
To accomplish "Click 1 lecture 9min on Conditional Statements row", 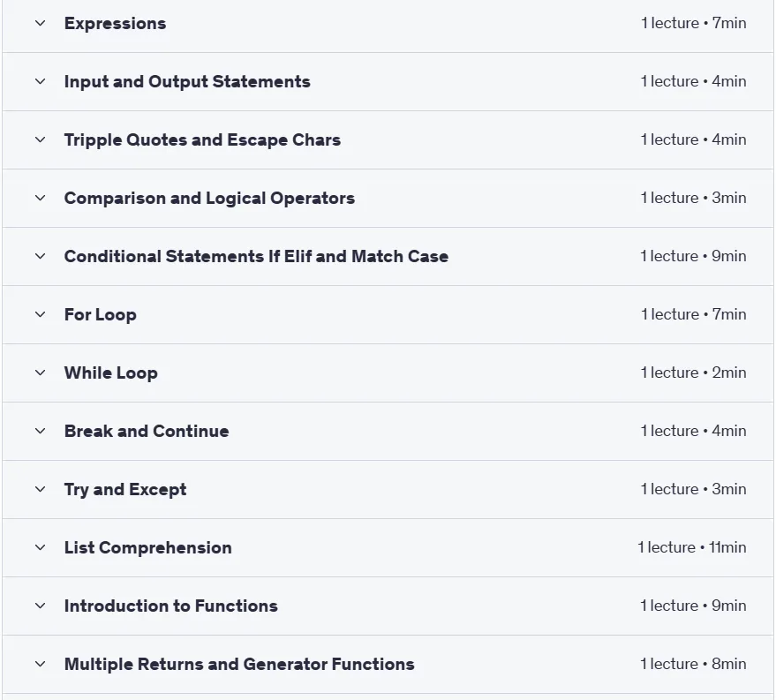I will [x=693, y=256].
